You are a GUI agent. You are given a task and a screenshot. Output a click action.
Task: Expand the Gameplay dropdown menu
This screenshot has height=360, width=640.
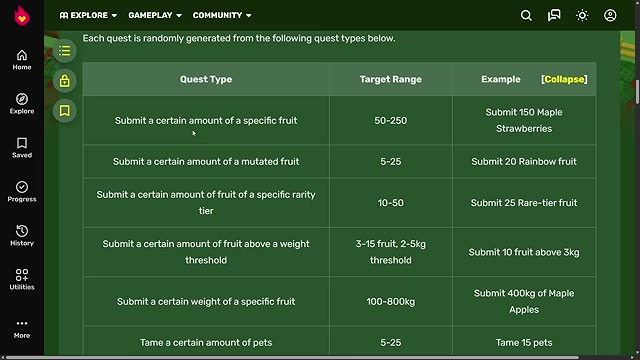tap(155, 15)
